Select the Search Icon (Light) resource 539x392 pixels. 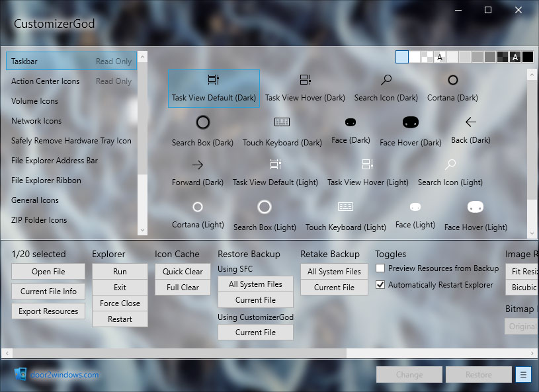coord(450,173)
